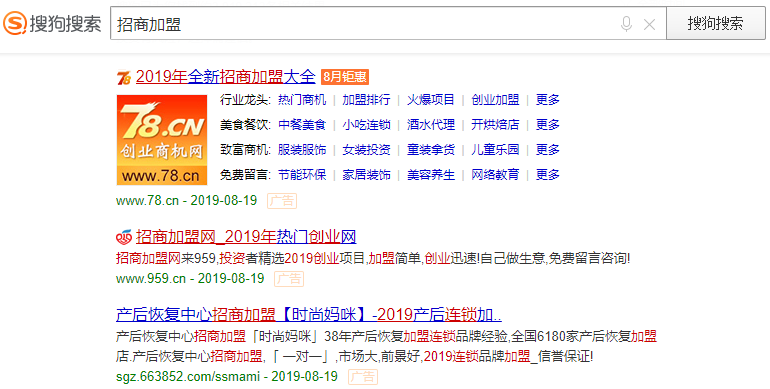Clear the search box with X icon

(x=649, y=24)
